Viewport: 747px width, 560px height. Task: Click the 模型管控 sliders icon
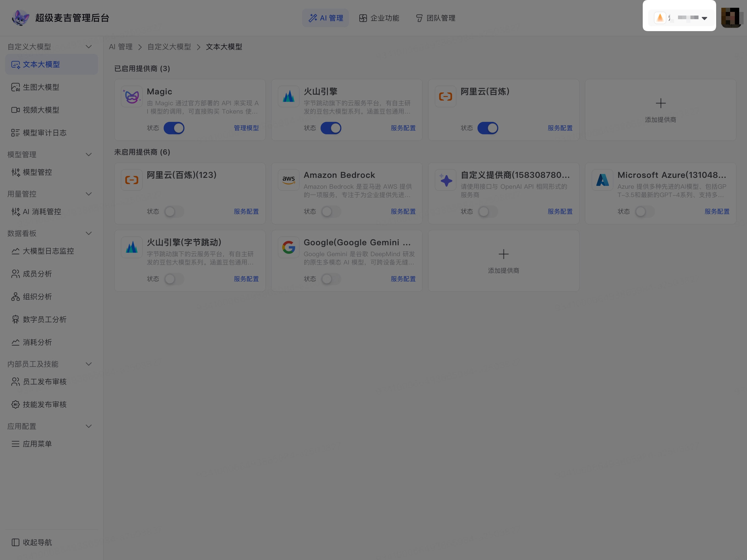tap(15, 172)
